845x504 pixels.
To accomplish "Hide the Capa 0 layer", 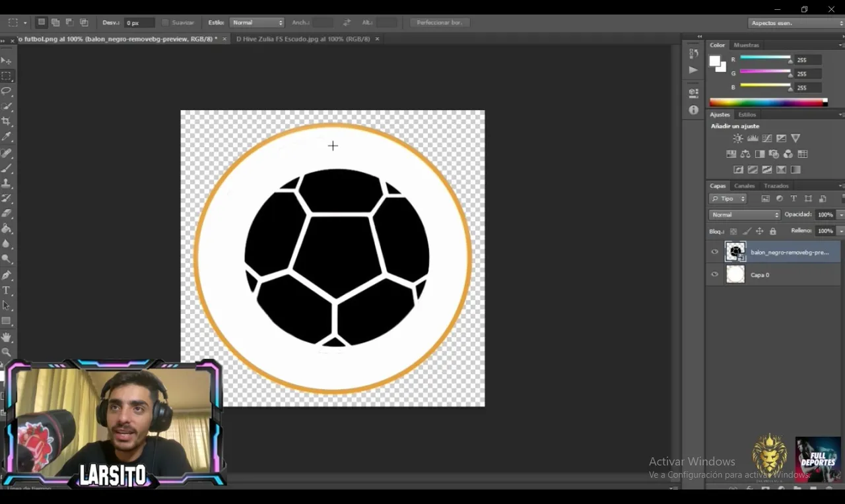I will (x=714, y=274).
